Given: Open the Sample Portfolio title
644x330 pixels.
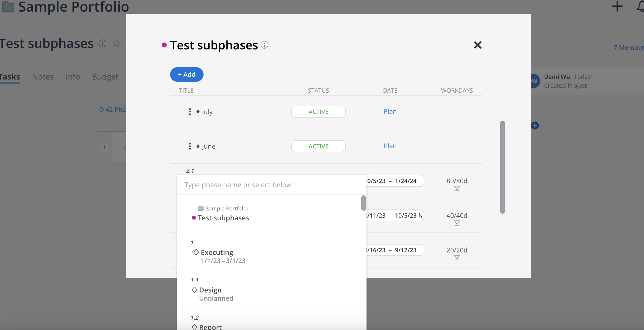Looking at the screenshot, I should 73,7.
